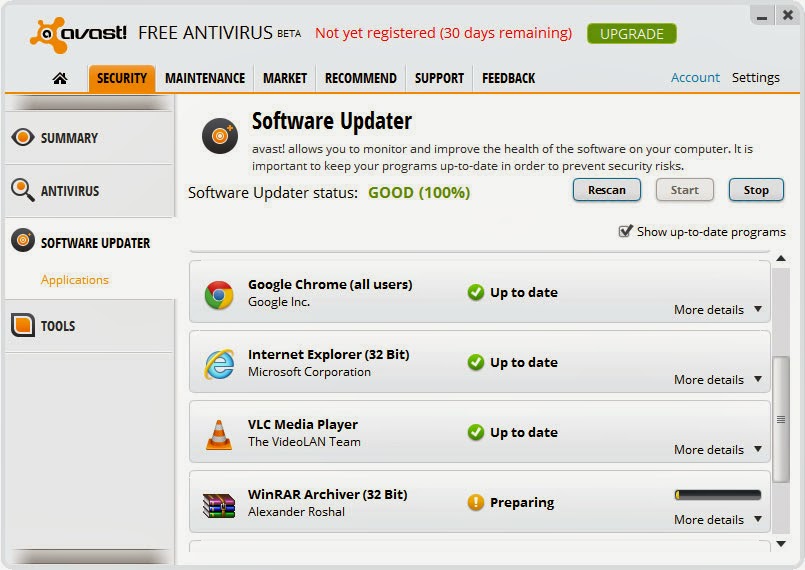
Task: Open the Account link
Action: pos(695,78)
